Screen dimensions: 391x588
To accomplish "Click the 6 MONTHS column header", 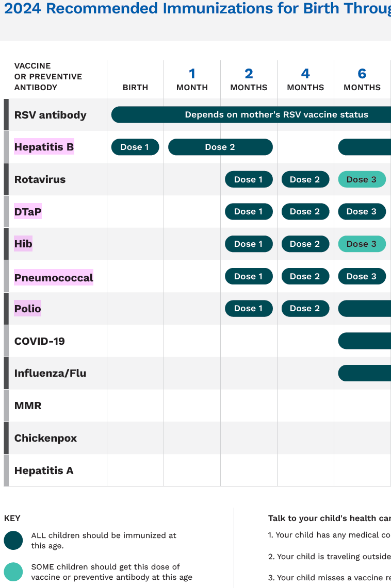I will 362,79.
